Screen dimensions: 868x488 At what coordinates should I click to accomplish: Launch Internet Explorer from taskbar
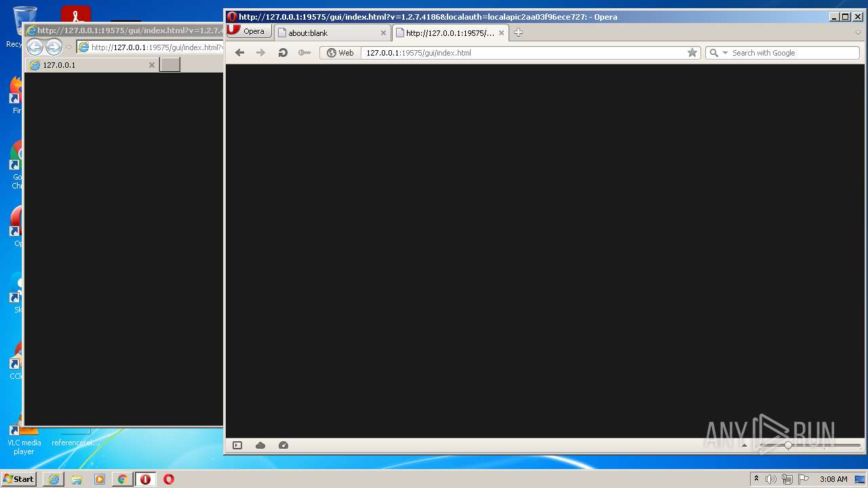coord(54,479)
